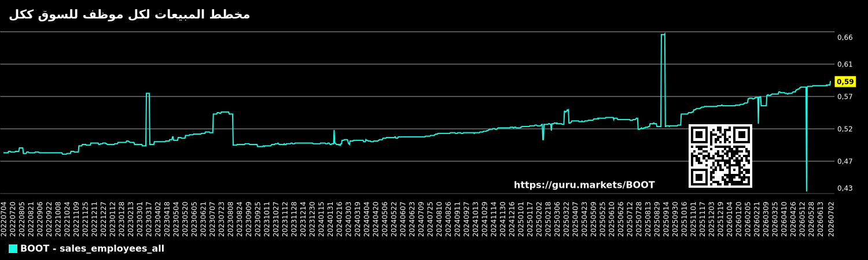The image size is (868, 260).
Task: Click the date label 20260512
Action: click(803, 218)
